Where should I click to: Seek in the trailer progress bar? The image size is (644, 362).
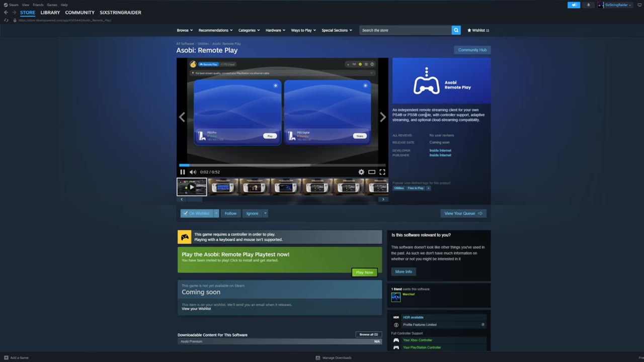point(282,165)
